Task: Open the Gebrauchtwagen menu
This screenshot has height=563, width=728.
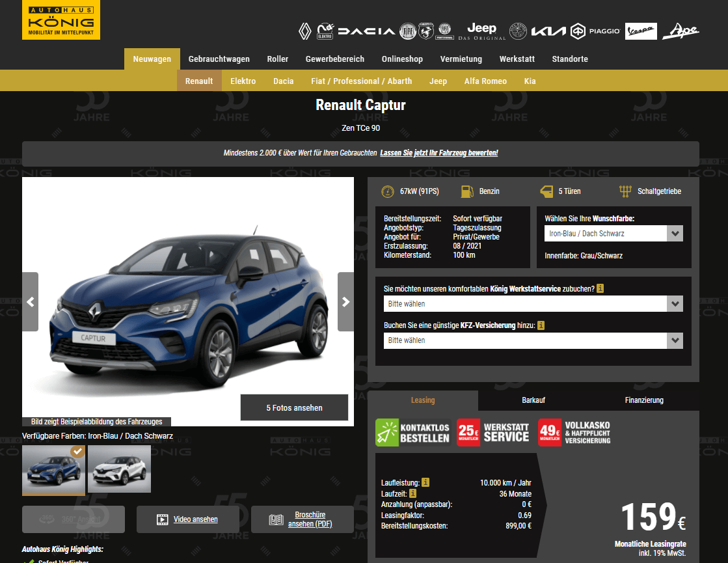Action: pos(219,59)
